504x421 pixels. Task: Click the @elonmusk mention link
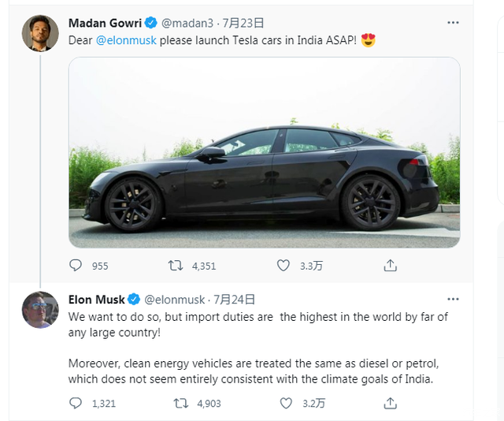(126, 40)
